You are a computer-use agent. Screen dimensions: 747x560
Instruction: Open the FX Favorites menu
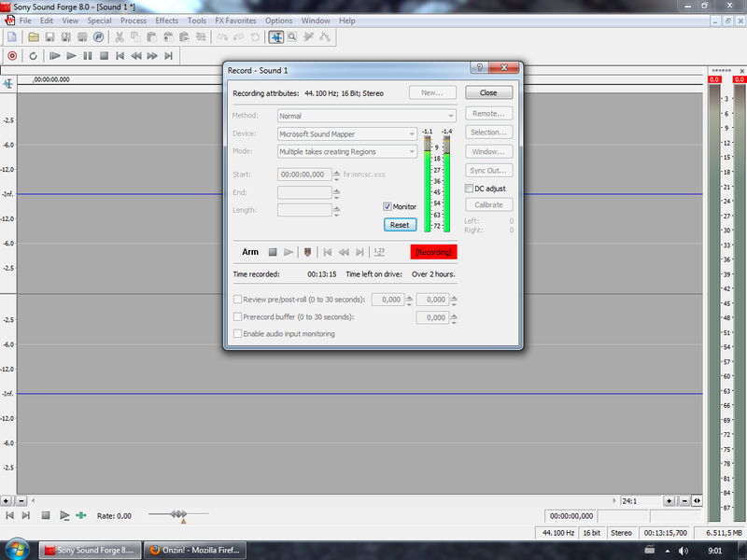235,21
